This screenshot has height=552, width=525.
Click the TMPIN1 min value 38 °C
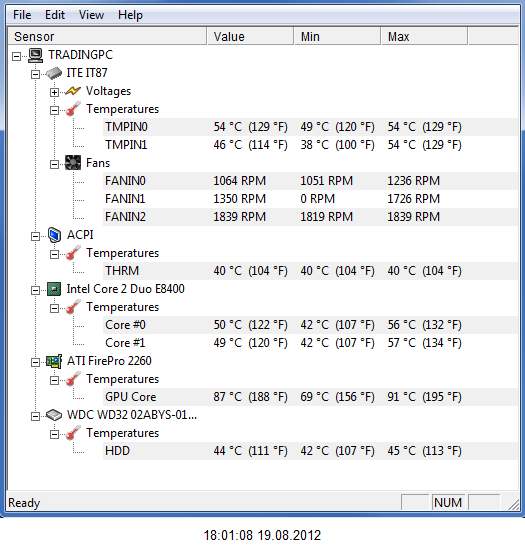pyautogui.click(x=337, y=145)
